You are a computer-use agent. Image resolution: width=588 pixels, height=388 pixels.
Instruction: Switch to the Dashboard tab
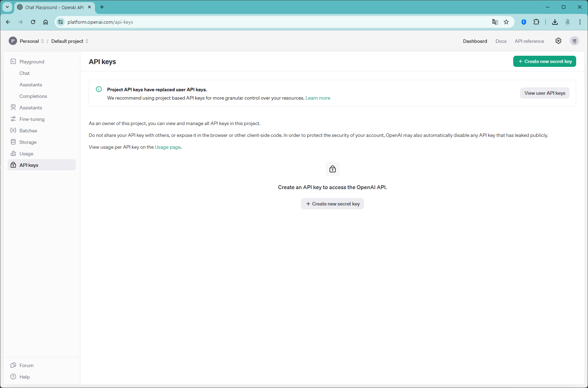click(475, 41)
